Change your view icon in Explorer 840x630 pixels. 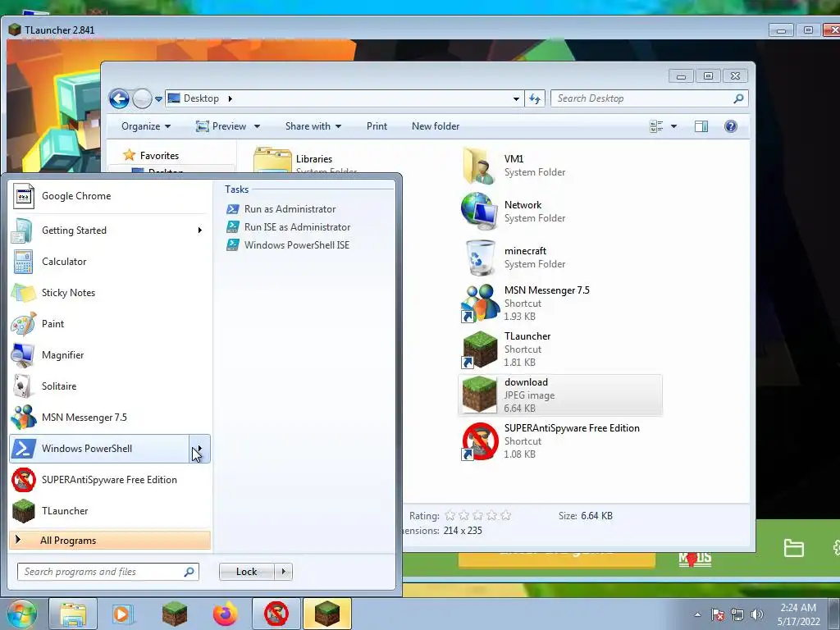656,126
